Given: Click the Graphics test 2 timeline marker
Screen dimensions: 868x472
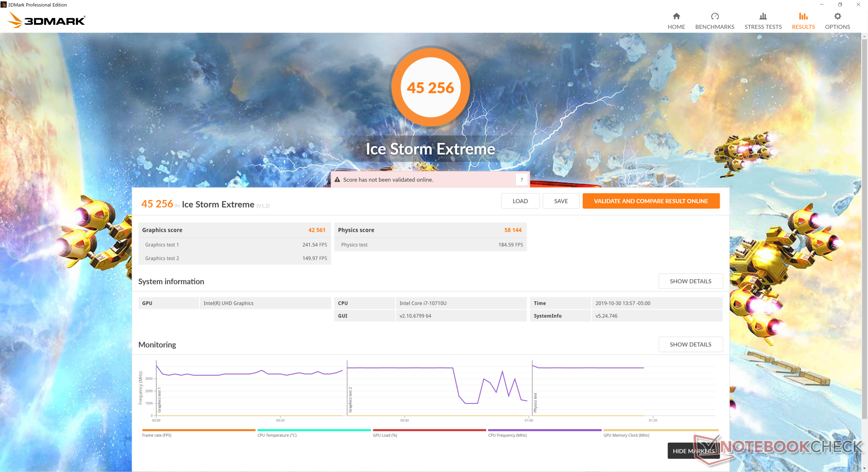Looking at the screenshot, I should point(350,400).
